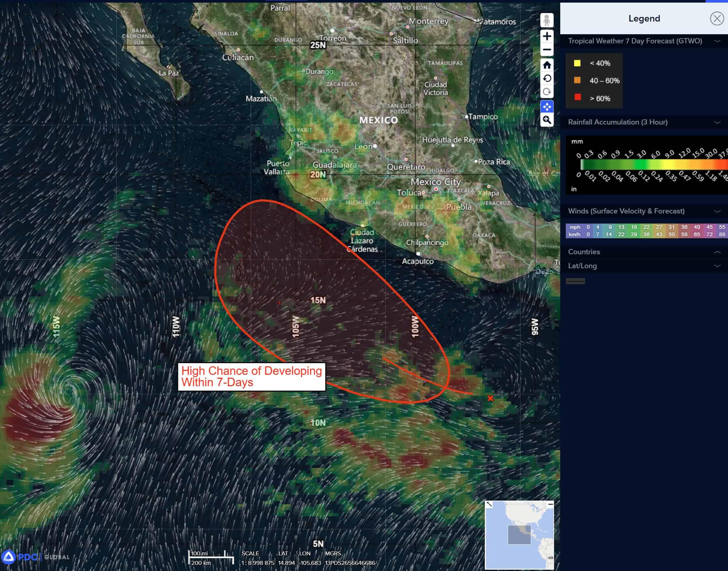Activate the pan map tool

(x=547, y=107)
